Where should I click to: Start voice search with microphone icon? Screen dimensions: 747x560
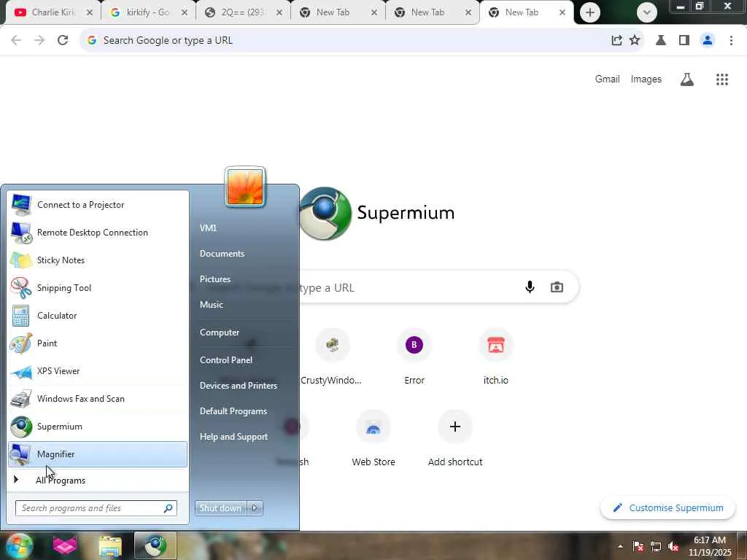click(x=530, y=287)
